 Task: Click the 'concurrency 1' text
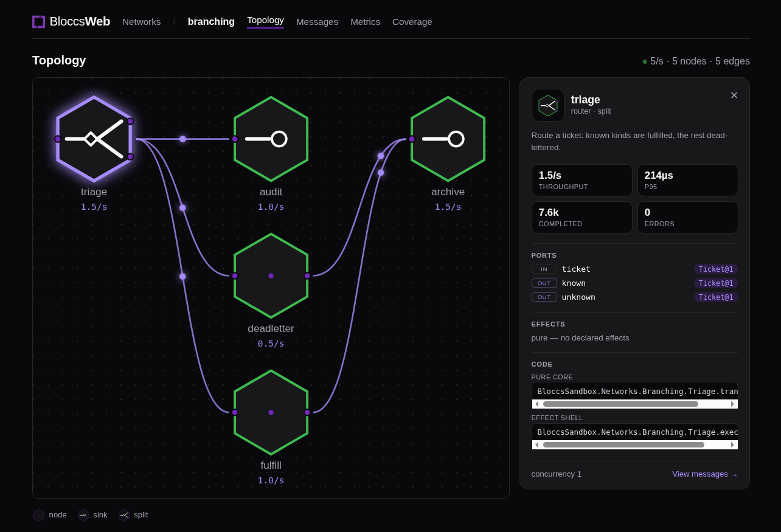pos(557,474)
